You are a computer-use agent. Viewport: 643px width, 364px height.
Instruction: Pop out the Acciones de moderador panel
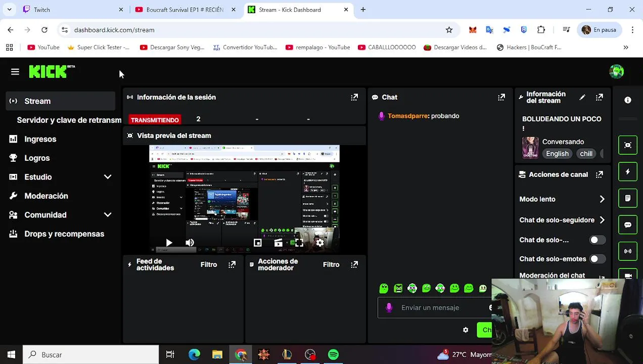pos(354,264)
